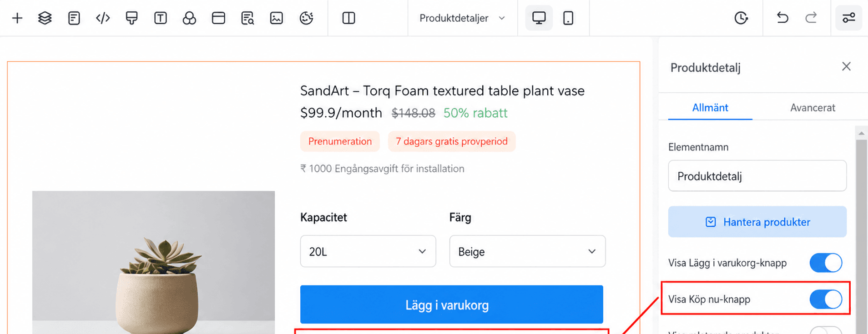868x334 pixels.
Task: Open the code embed icon
Action: coord(103,18)
